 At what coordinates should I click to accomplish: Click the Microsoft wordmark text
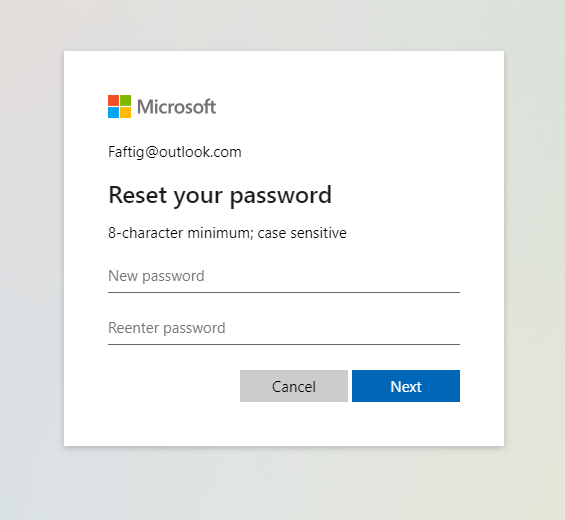click(177, 107)
